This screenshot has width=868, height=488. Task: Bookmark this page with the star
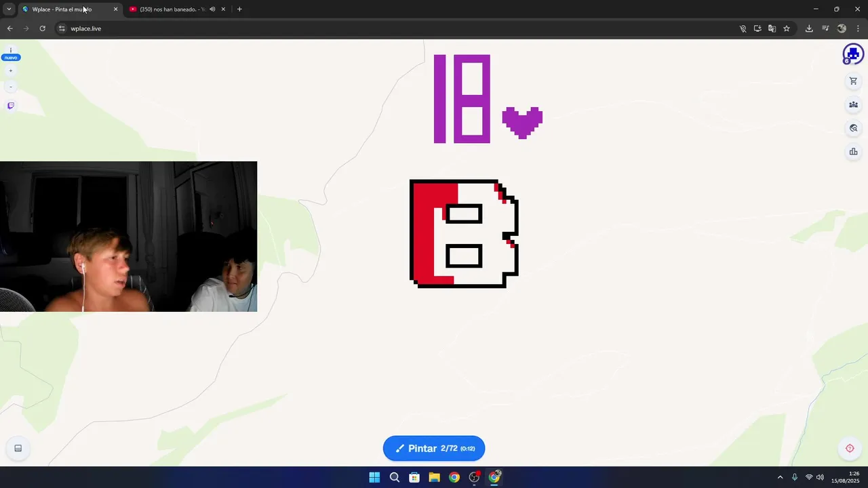(x=787, y=28)
